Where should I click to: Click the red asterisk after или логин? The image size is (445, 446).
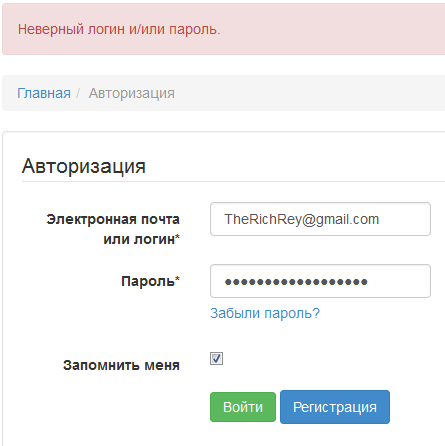click(178, 236)
